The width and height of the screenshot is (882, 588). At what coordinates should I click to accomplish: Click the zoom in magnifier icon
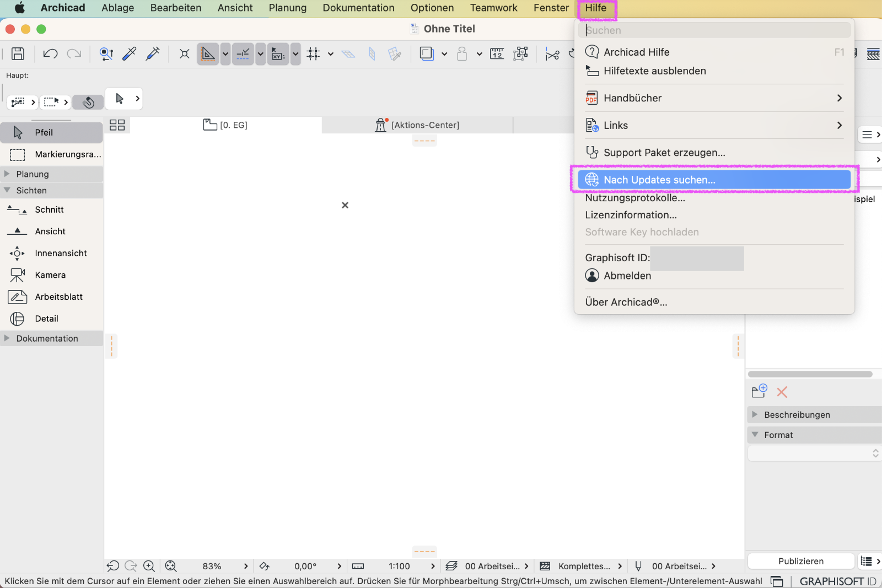coord(149,566)
